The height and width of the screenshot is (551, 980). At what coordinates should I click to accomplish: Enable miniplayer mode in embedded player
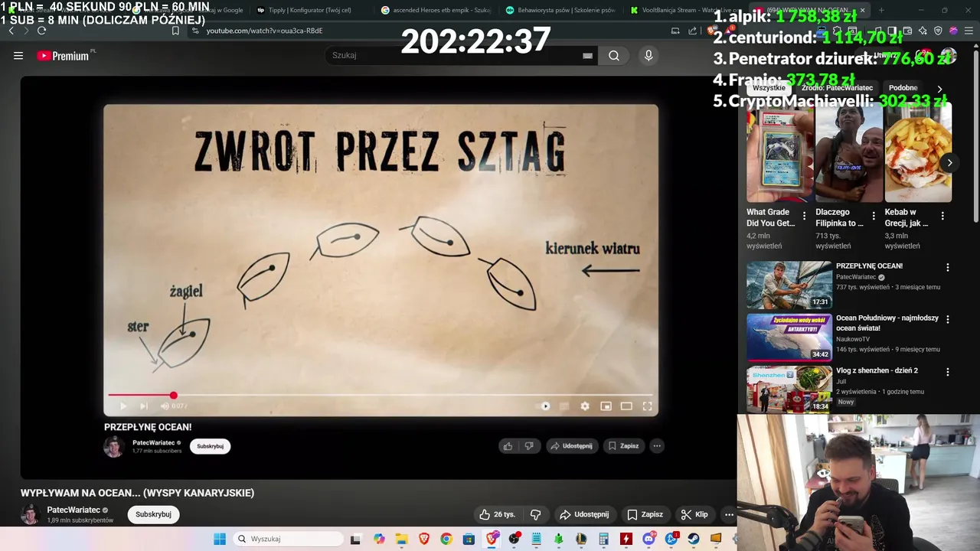pos(606,406)
